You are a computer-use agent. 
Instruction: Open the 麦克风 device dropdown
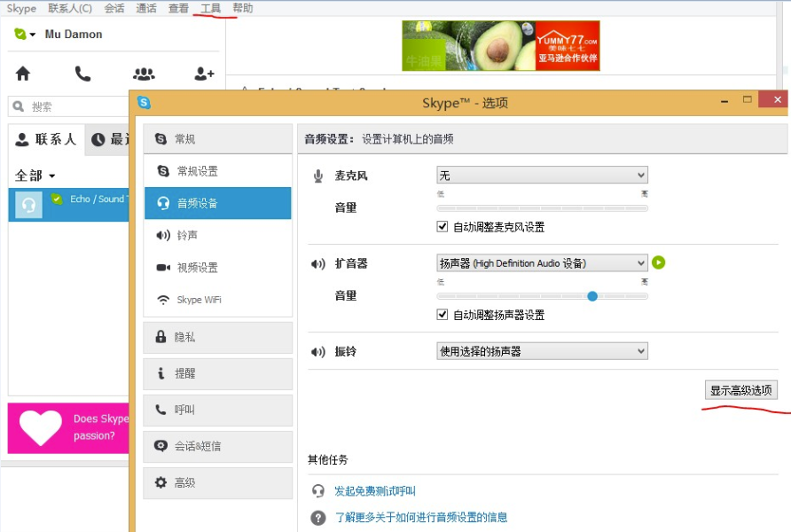pyautogui.click(x=542, y=176)
